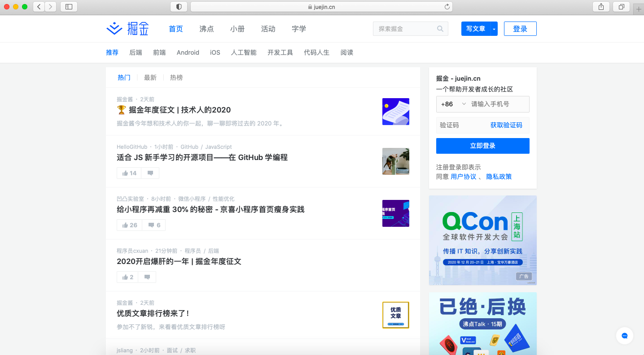
Task: Like the mini-program 30% article (26)
Action: pyautogui.click(x=130, y=225)
